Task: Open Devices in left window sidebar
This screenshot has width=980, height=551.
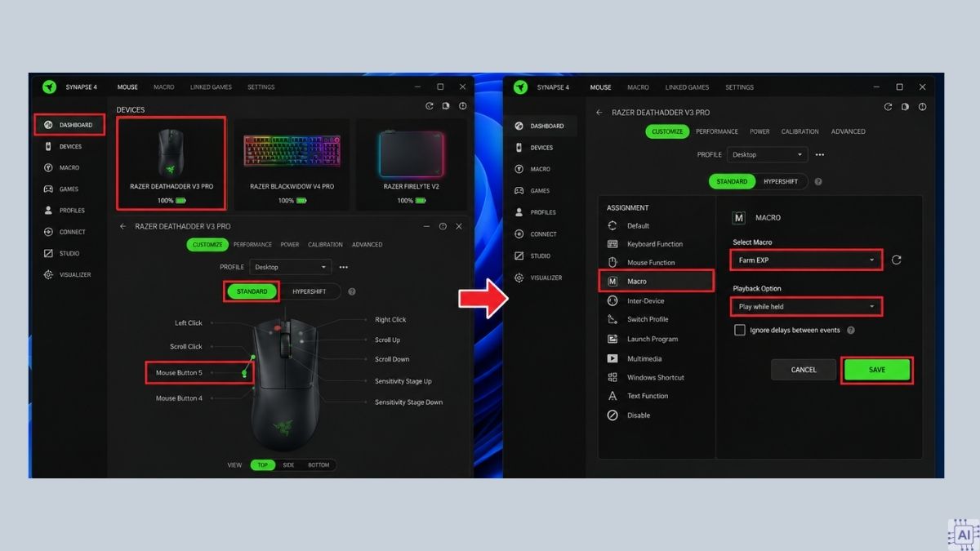Action: coord(69,147)
